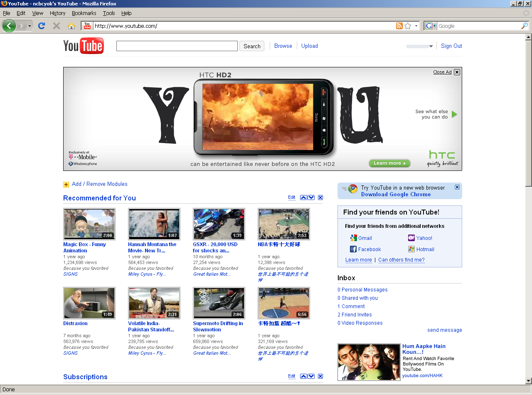The image size is (532, 395).
Task: Click the page scrollbar up arrow
Action: (x=529, y=37)
